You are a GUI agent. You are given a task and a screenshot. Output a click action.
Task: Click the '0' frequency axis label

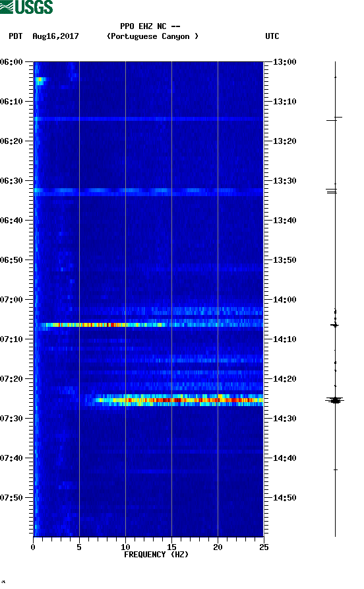(33, 547)
